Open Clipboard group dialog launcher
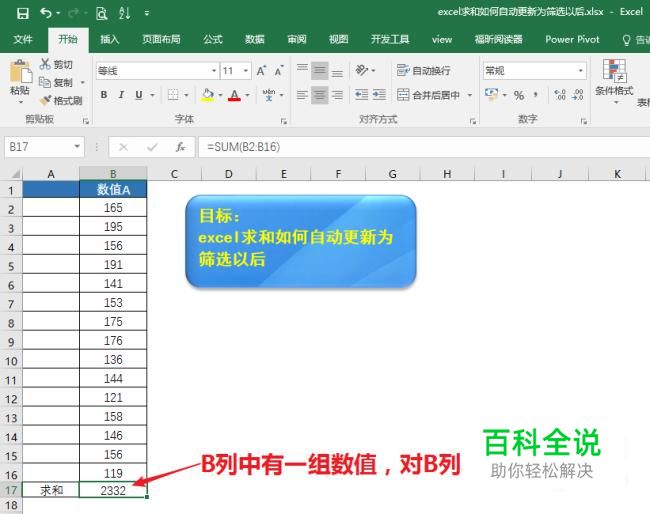Image resolution: width=650 pixels, height=514 pixels. [x=86, y=121]
